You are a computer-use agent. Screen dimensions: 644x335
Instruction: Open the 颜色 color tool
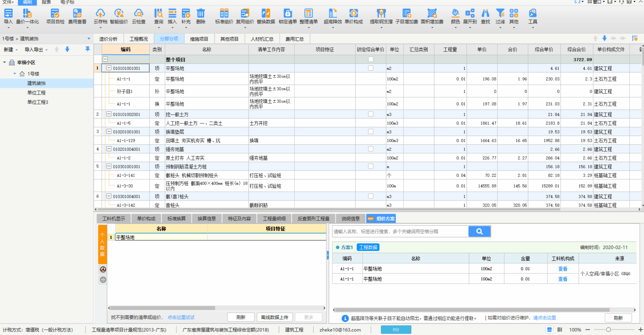455,16
